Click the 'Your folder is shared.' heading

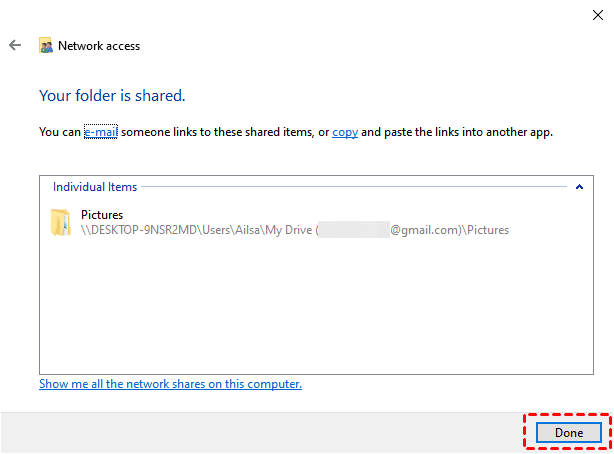click(x=112, y=96)
